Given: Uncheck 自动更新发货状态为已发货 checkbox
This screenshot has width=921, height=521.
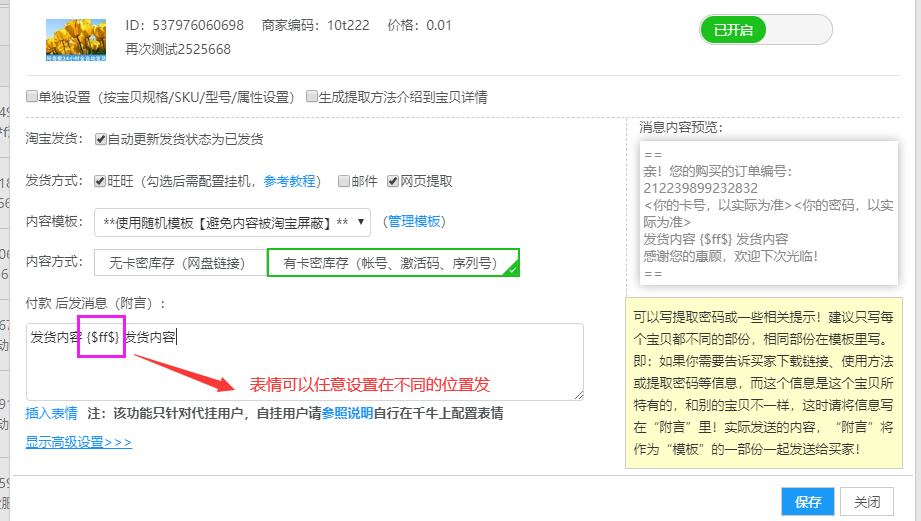Looking at the screenshot, I should [x=101, y=139].
